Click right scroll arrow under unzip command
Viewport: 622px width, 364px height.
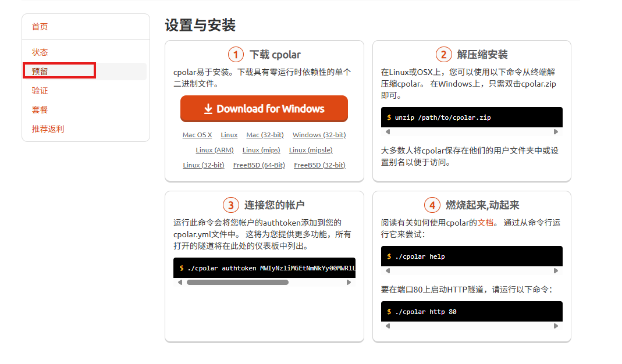click(556, 132)
